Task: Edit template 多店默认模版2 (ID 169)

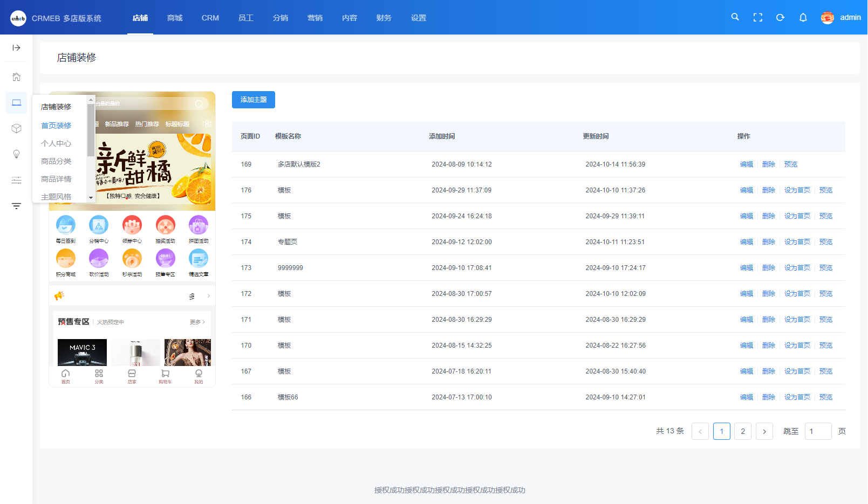Action: click(747, 164)
